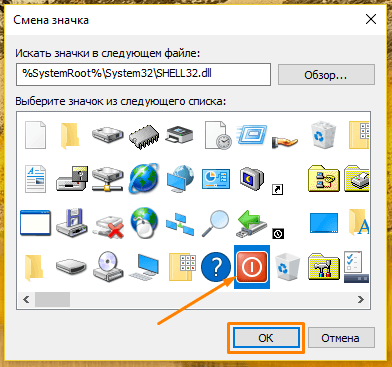This screenshot has height=367, width=392.
Task: Pick the printer icon
Action: pyautogui.click(x=179, y=134)
